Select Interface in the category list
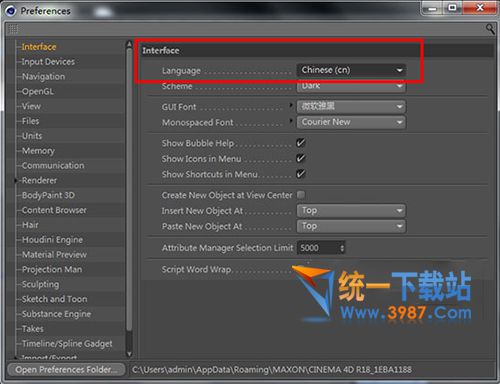 click(39, 47)
